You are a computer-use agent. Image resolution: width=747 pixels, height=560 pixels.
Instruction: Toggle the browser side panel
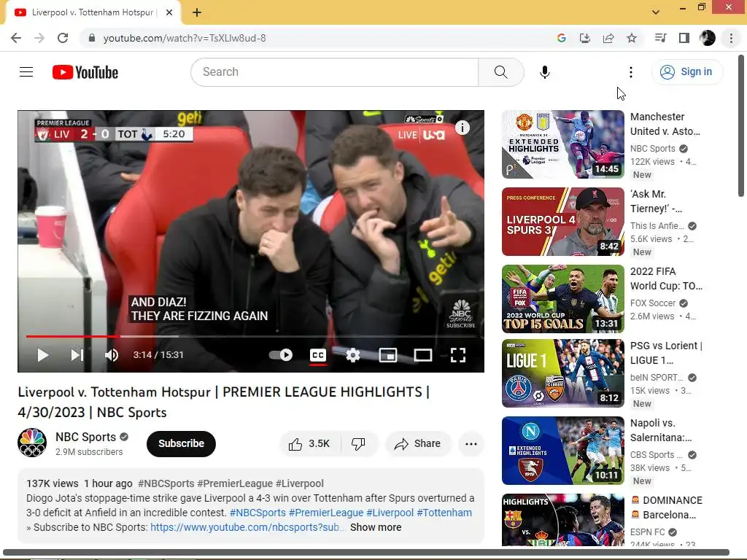tap(684, 38)
